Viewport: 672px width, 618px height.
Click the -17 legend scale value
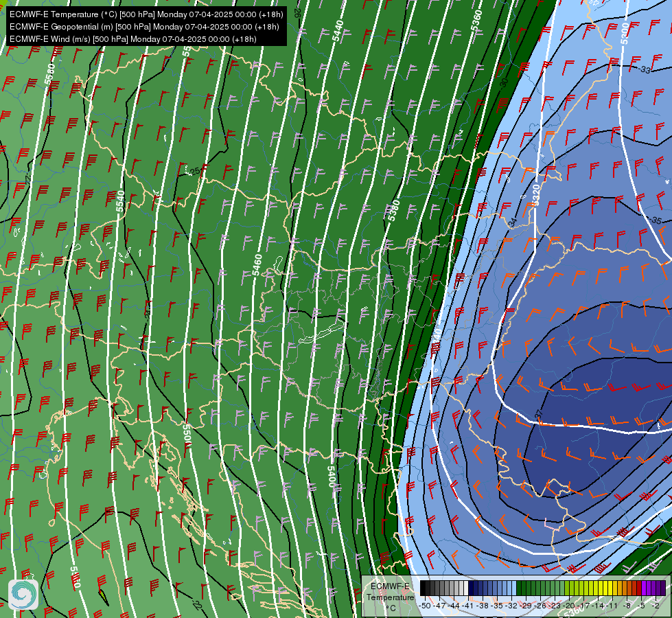583,606
